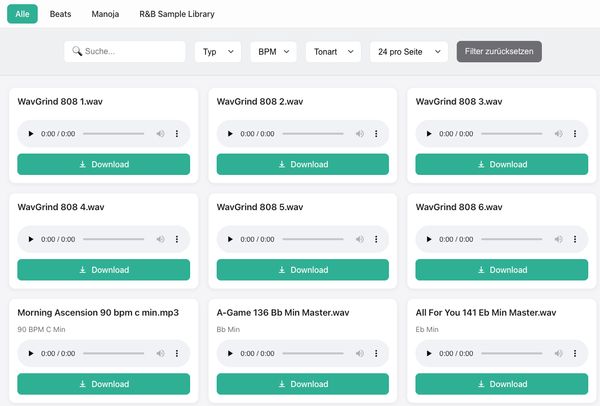Open three-dot menu on WavGrind 808 4.wav
Image resolution: width=600 pixels, height=406 pixels.
[177, 239]
